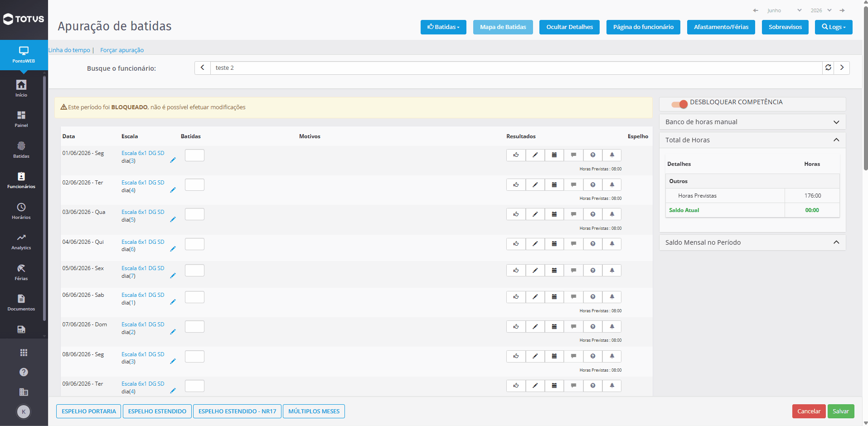Click the batida input for 05/06/2026

pos(194,270)
